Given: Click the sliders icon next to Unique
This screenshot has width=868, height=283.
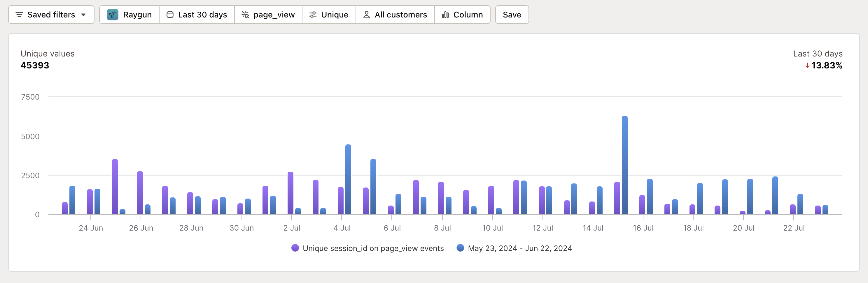Looking at the screenshot, I should click(x=313, y=15).
